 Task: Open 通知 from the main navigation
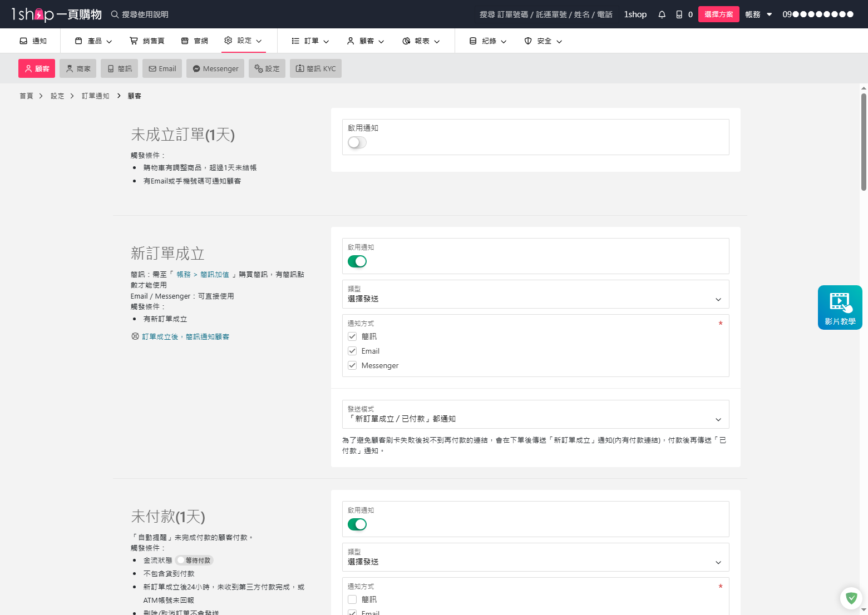(x=33, y=40)
